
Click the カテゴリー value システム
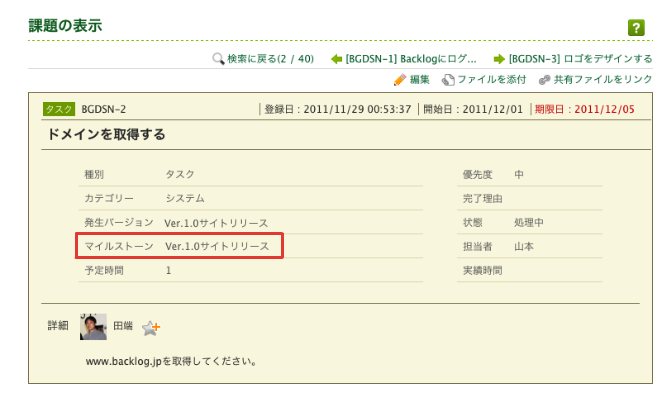[x=185, y=198]
